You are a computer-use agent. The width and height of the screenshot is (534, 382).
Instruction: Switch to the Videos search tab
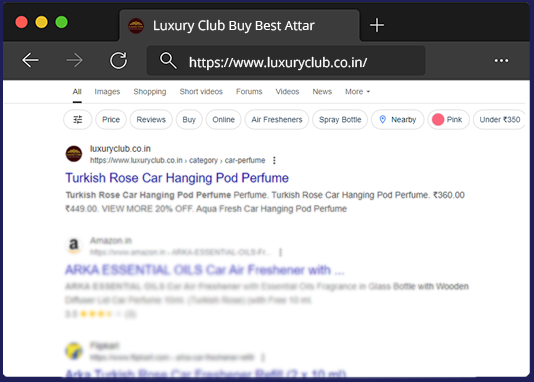287,92
